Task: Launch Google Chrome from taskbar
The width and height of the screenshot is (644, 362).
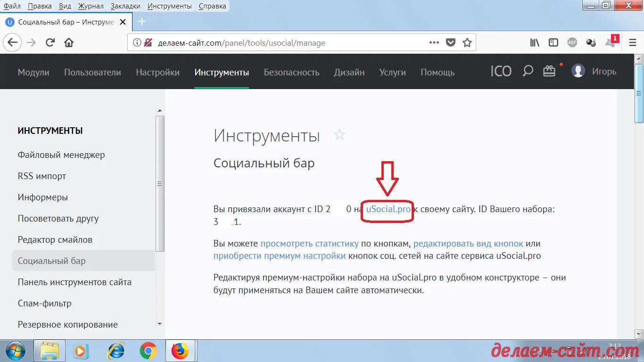Action: [148, 351]
